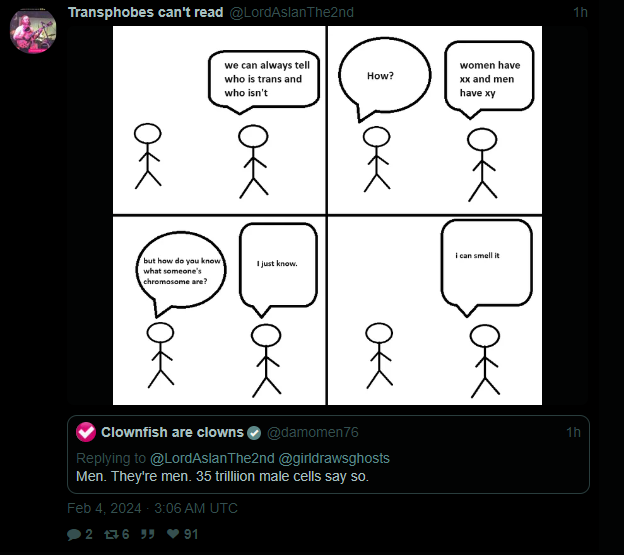Like the post with the heart icon
Image resolution: width=624 pixels, height=555 pixels.
[173, 534]
